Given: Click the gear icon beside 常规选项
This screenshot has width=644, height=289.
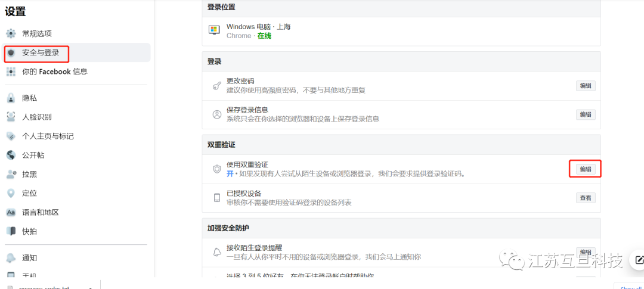Looking at the screenshot, I should point(11,33).
